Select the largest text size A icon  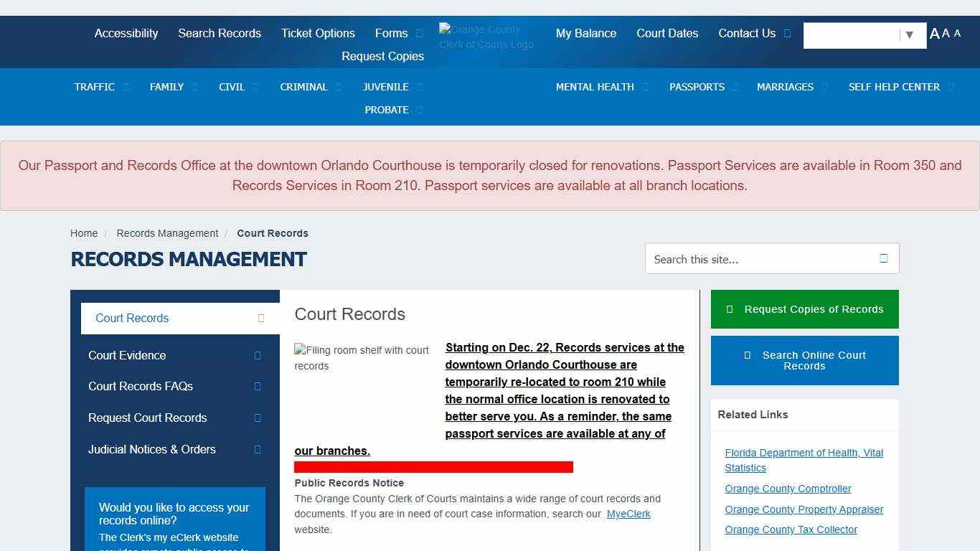pyautogui.click(x=934, y=34)
